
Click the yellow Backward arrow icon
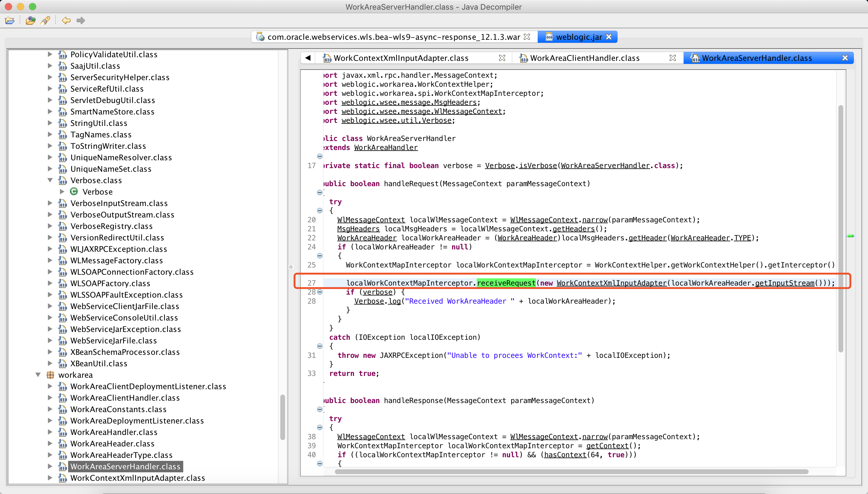coord(66,20)
